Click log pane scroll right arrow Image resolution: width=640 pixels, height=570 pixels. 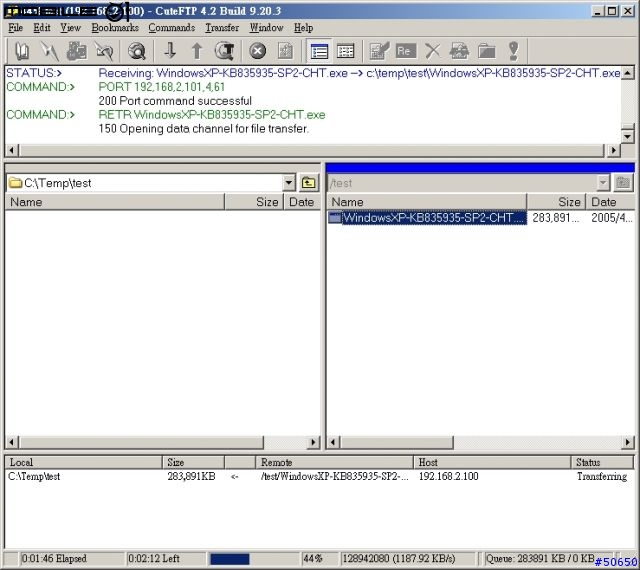pyautogui.click(x=613, y=150)
